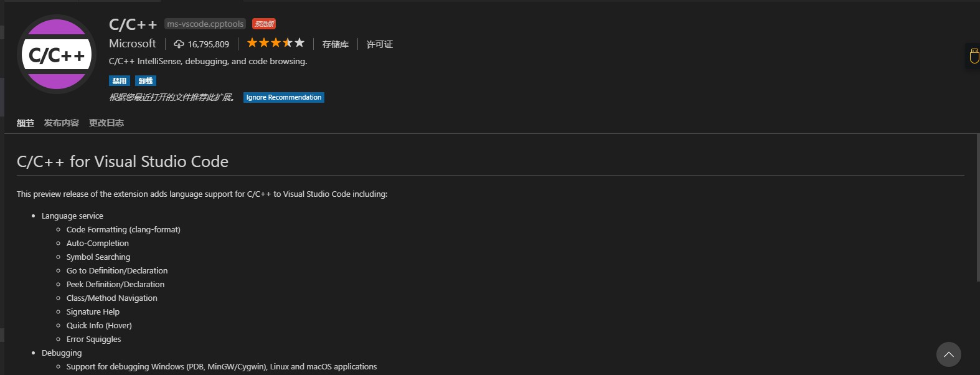Uninstall the extension with 卸载 button
This screenshot has width=980, height=375.
tap(146, 81)
